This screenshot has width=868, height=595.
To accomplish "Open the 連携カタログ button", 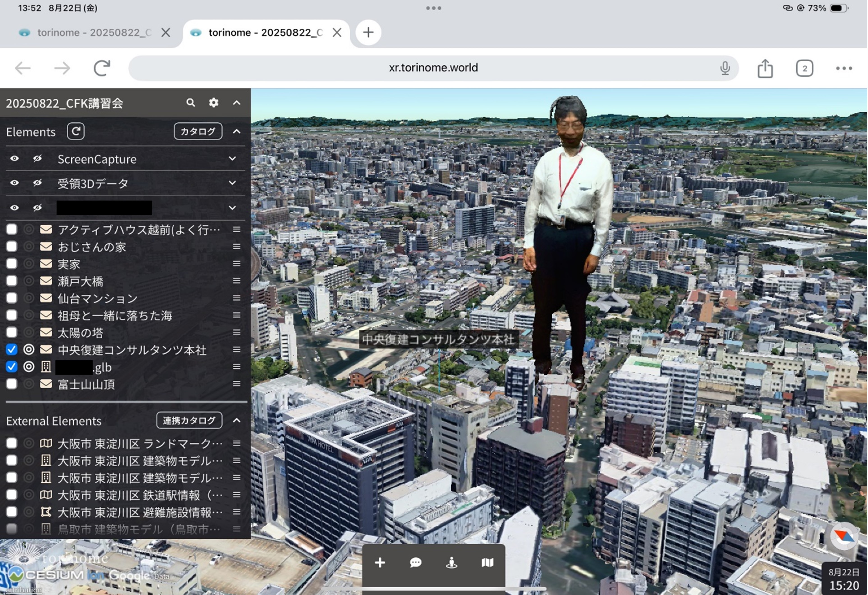I will click(189, 420).
